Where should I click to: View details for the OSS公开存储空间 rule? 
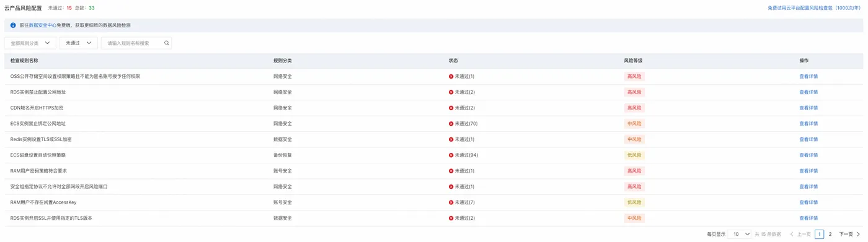[x=808, y=77]
